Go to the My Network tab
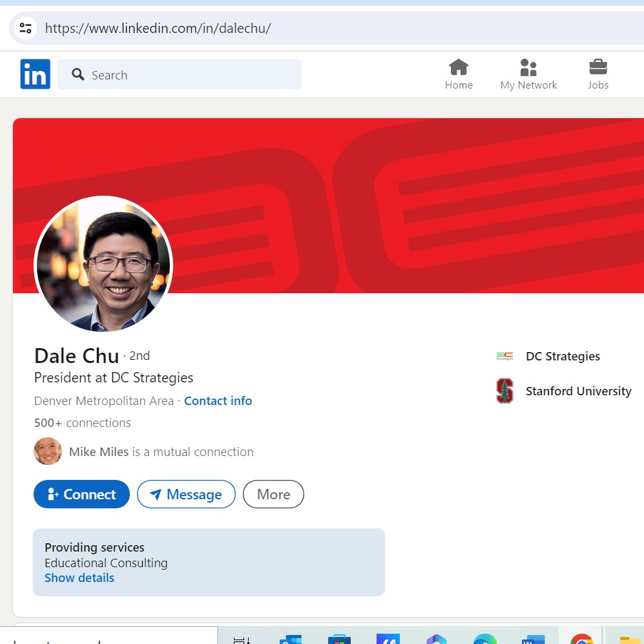 528,74
